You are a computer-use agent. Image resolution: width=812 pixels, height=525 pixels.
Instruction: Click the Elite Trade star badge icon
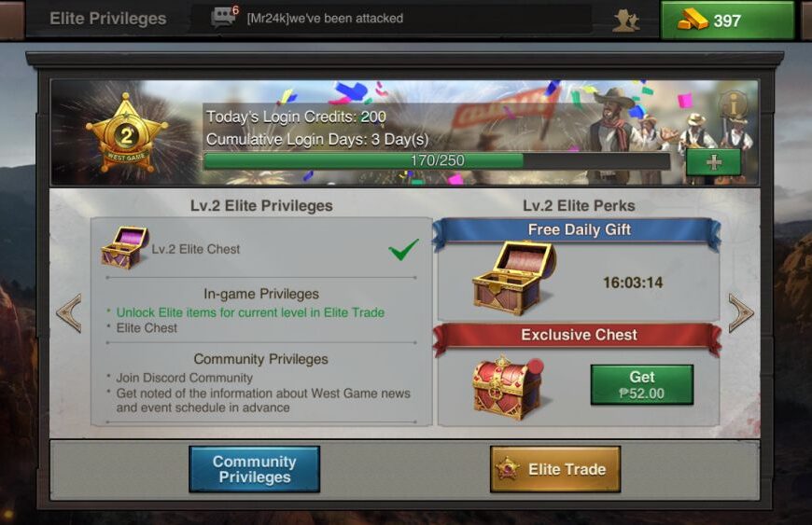[x=508, y=469]
